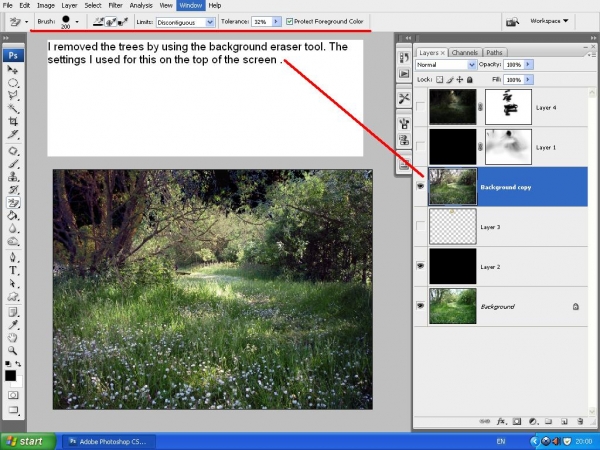Open the File menu

7,5
